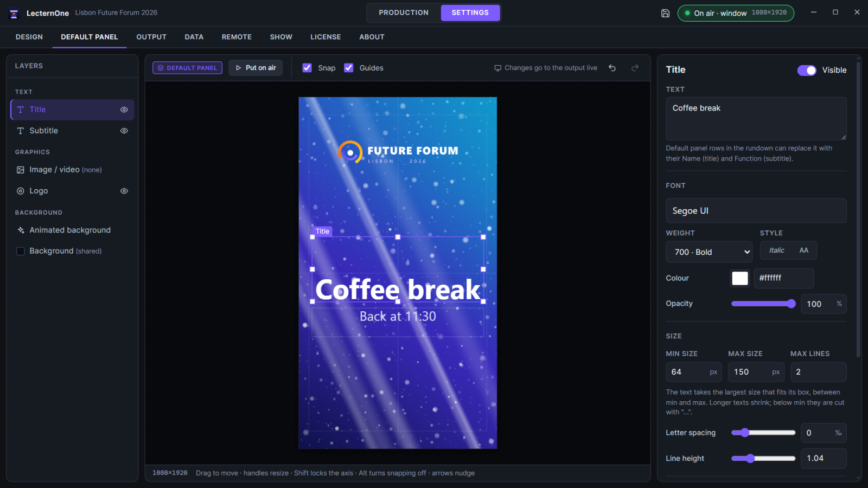This screenshot has height=488, width=868.
Task: Click the Lisbon Future Forum 2026 project name
Action: 116,12
